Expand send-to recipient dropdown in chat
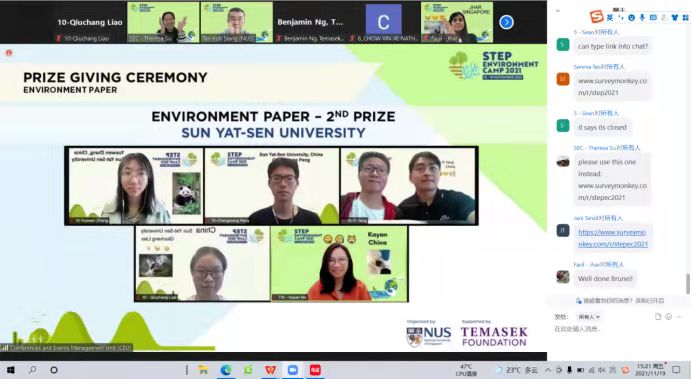The width and height of the screenshot is (692, 379). point(589,317)
